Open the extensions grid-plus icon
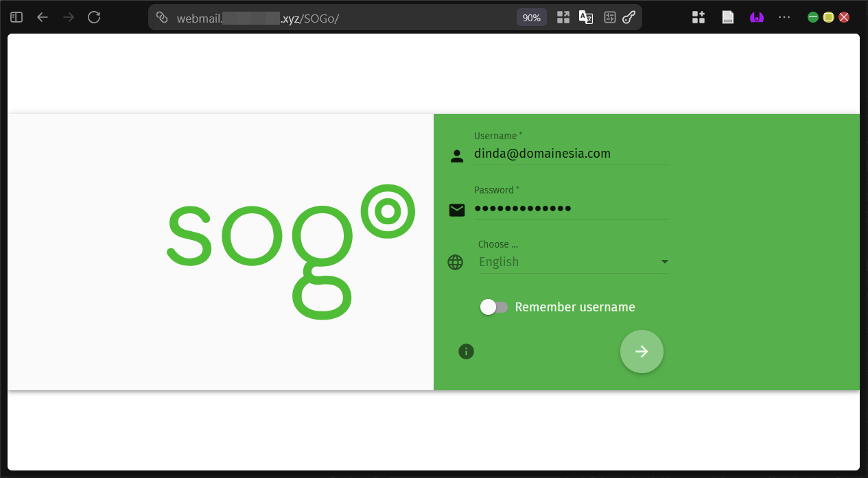Image resolution: width=868 pixels, height=478 pixels. (x=699, y=18)
